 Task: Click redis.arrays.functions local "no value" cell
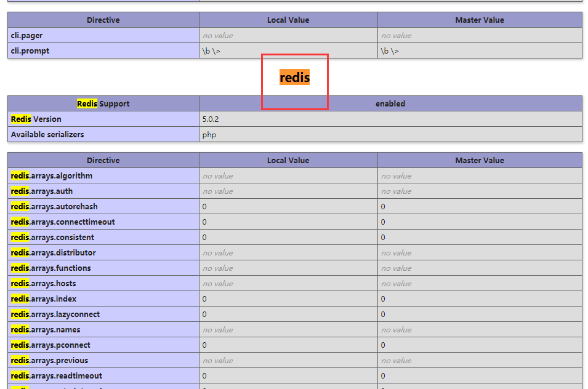(288, 268)
